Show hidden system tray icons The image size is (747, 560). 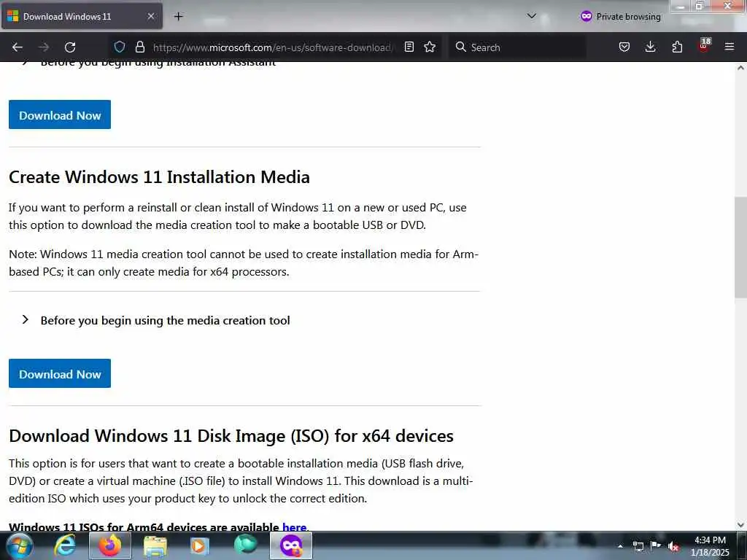[620, 546]
